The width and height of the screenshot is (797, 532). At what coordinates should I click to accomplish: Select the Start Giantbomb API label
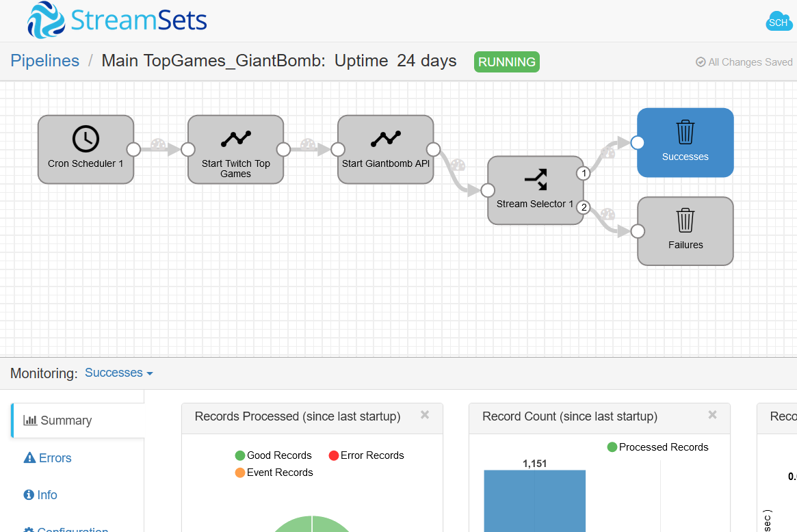pos(386,163)
